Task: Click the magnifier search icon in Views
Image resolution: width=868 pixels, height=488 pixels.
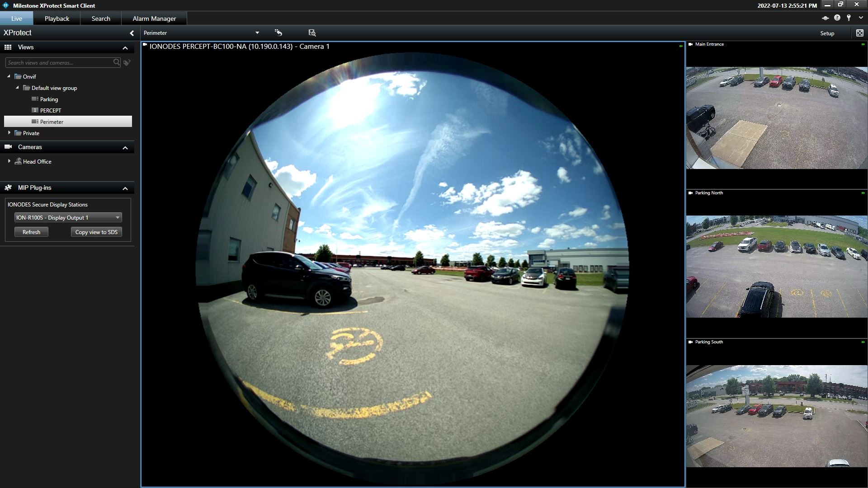Action: (x=117, y=62)
